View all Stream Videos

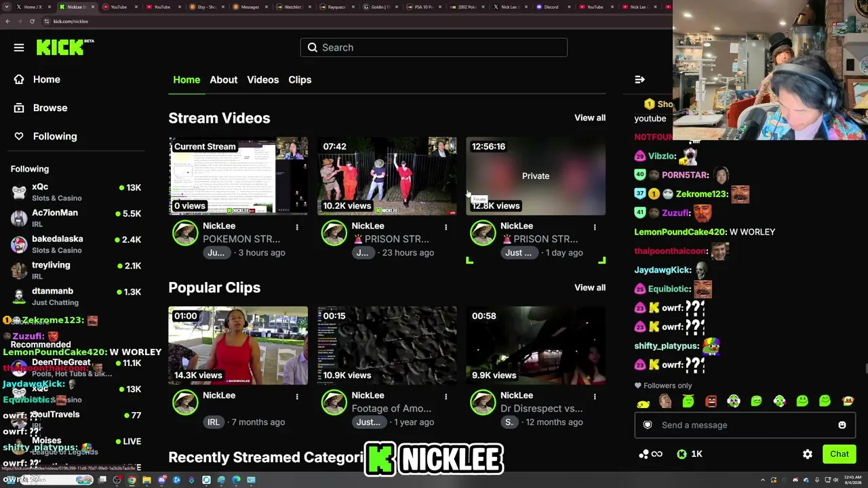(x=590, y=117)
